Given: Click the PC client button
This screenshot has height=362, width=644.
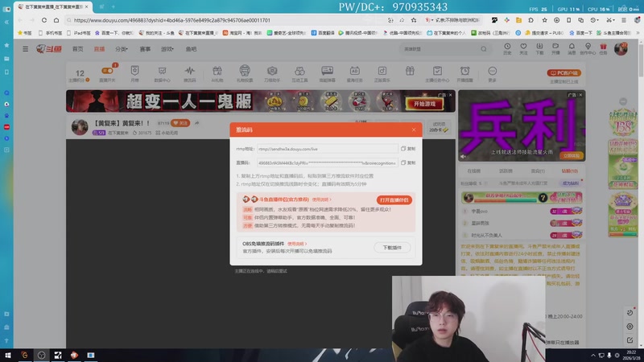Looking at the screenshot, I should pos(564,72).
